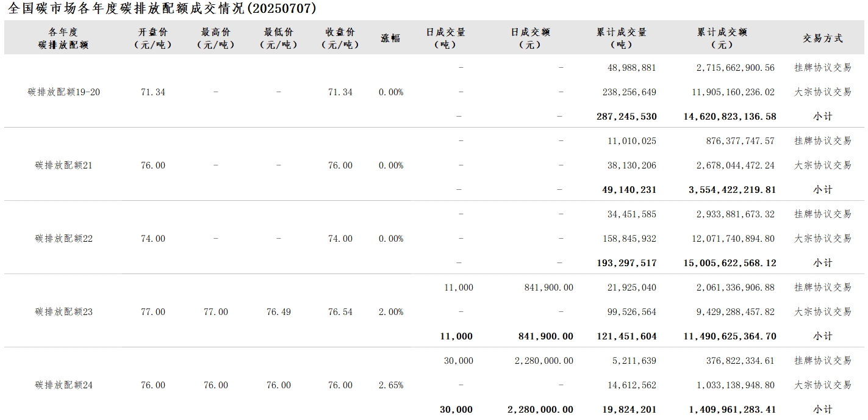Select the 最低价 column header
This screenshot has width=868, height=420.
tap(278, 38)
